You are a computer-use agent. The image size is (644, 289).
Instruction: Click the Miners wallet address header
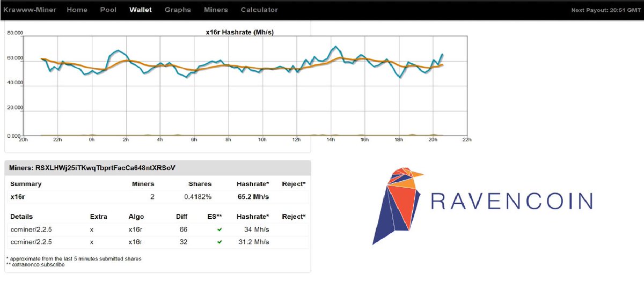point(93,168)
